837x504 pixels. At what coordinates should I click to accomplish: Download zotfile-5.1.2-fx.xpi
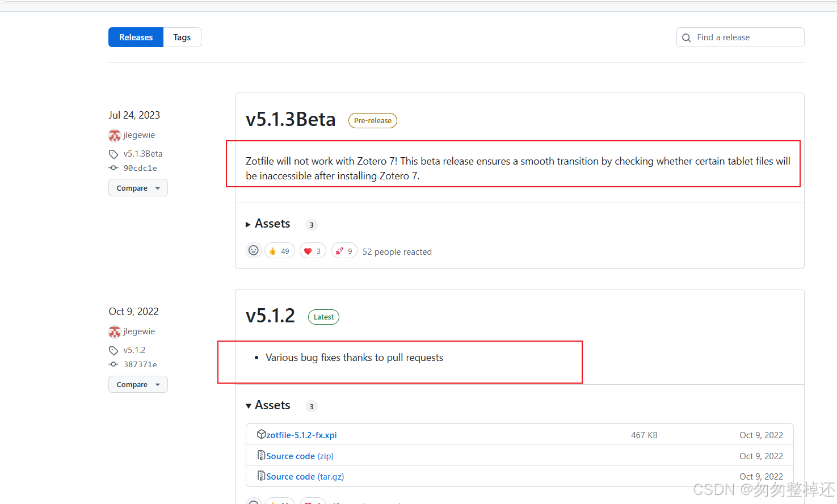pos(301,435)
